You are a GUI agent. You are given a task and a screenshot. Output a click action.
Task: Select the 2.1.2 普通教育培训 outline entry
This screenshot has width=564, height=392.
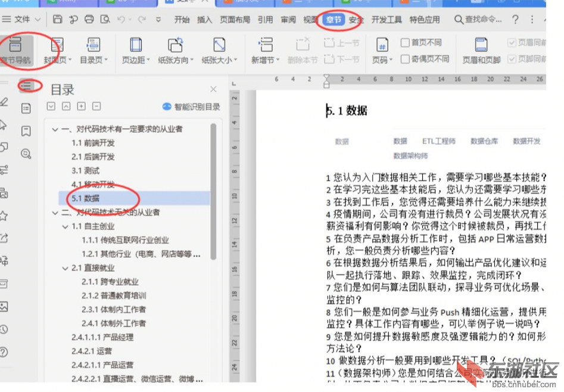[x=114, y=295]
